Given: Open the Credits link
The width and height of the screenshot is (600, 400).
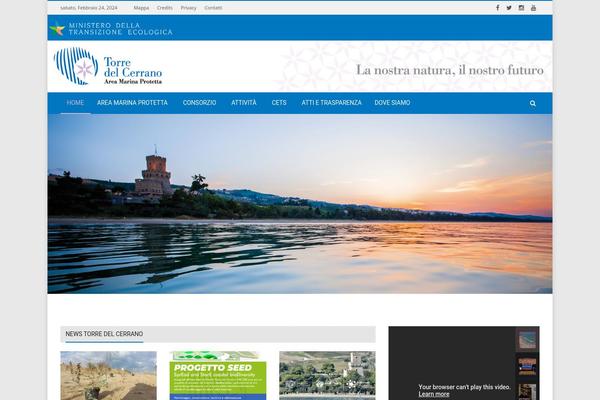Looking at the screenshot, I should 165,7.
